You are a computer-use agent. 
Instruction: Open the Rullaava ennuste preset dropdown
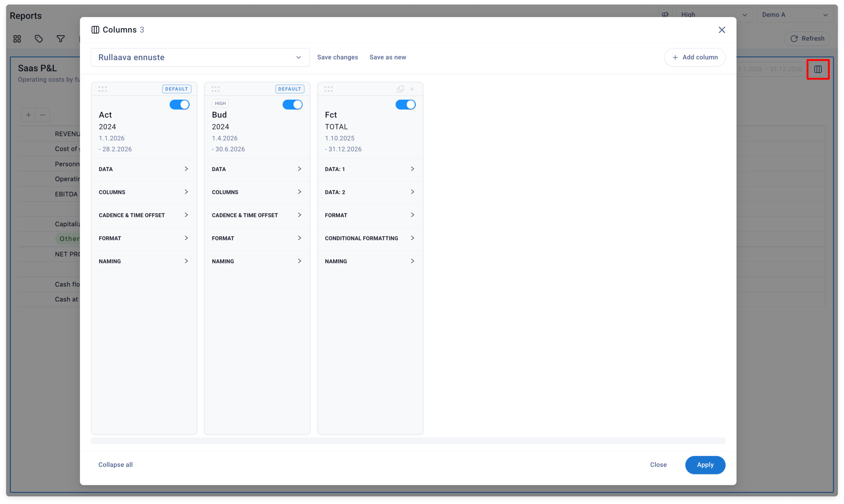[x=200, y=57]
